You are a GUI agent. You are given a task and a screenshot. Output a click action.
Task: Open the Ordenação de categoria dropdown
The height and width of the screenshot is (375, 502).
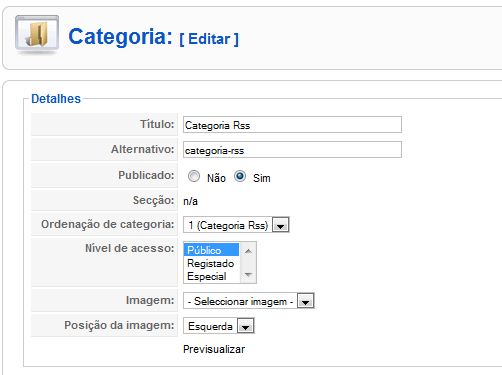pyautogui.click(x=236, y=225)
